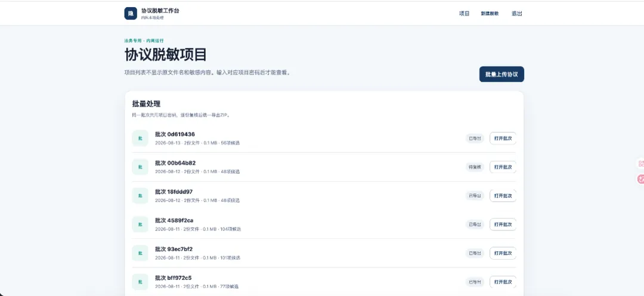Go to 新建脱敏 in the top navigation
644x296 pixels.
click(490, 14)
